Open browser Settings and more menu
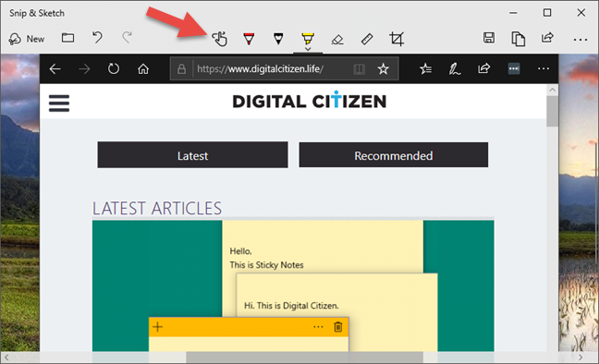 [544, 68]
